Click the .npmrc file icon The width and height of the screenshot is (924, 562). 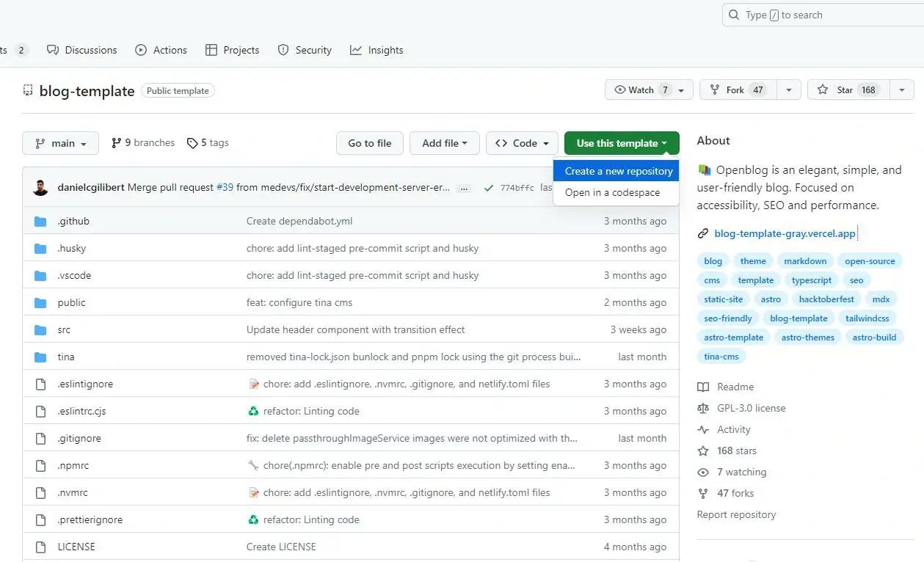(x=41, y=465)
